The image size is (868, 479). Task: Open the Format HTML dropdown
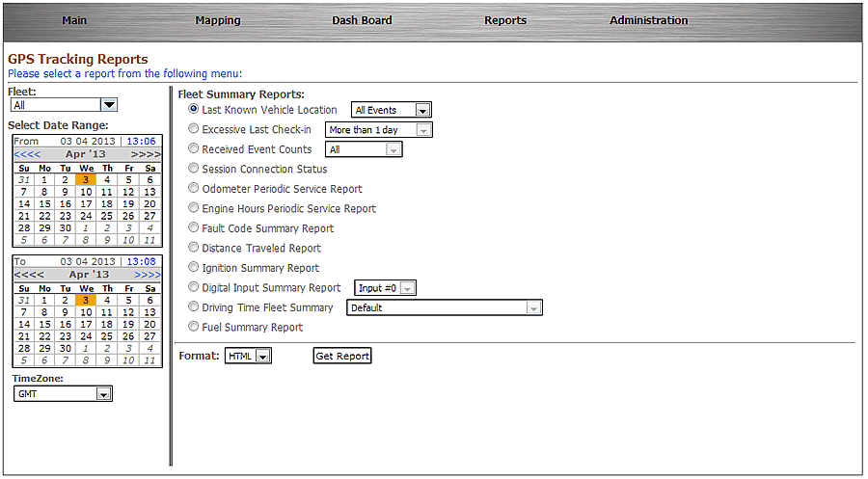(x=248, y=357)
